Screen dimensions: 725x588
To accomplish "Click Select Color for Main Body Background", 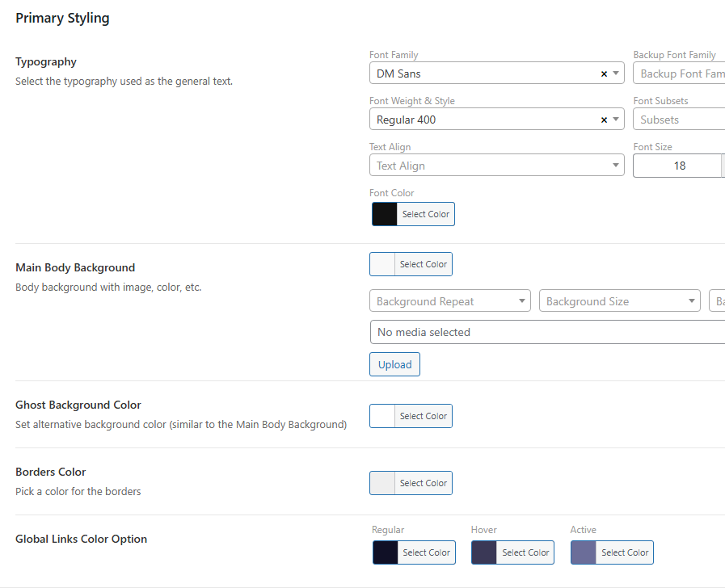I will (x=423, y=264).
